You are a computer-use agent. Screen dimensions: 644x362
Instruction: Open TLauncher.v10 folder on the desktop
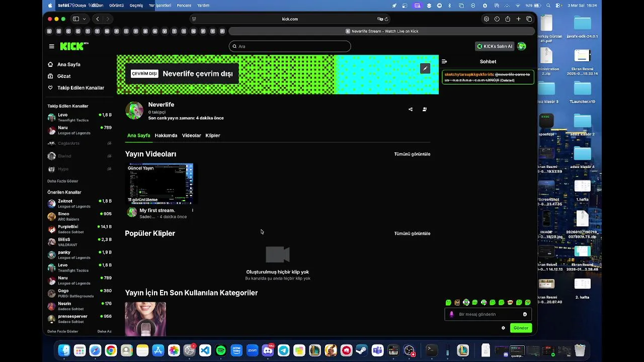click(x=582, y=92)
